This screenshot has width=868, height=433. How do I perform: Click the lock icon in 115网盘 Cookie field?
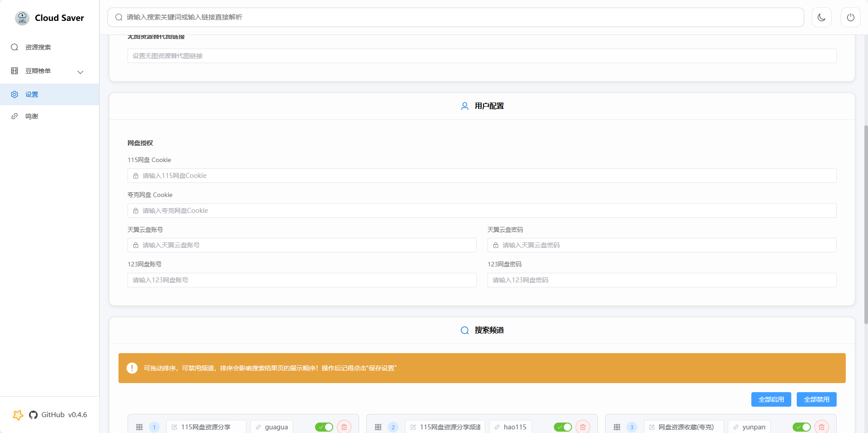pos(136,176)
